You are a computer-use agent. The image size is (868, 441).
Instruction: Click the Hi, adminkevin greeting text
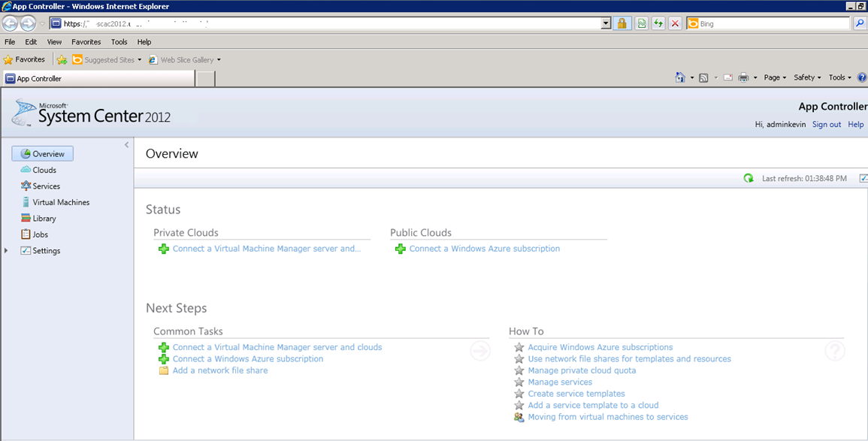781,125
